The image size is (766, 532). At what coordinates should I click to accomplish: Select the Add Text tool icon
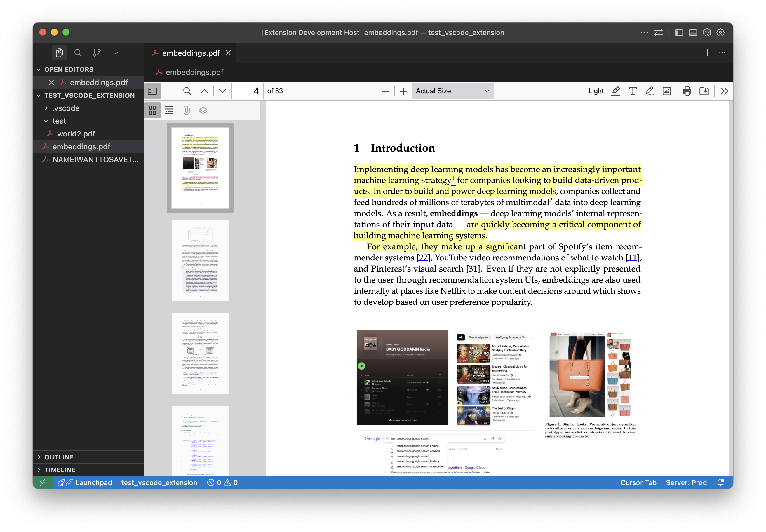(633, 91)
